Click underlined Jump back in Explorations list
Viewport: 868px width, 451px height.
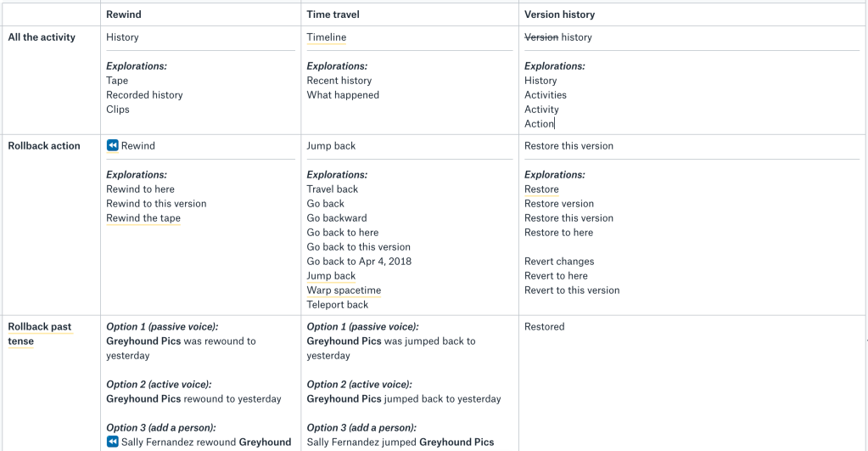coord(331,276)
